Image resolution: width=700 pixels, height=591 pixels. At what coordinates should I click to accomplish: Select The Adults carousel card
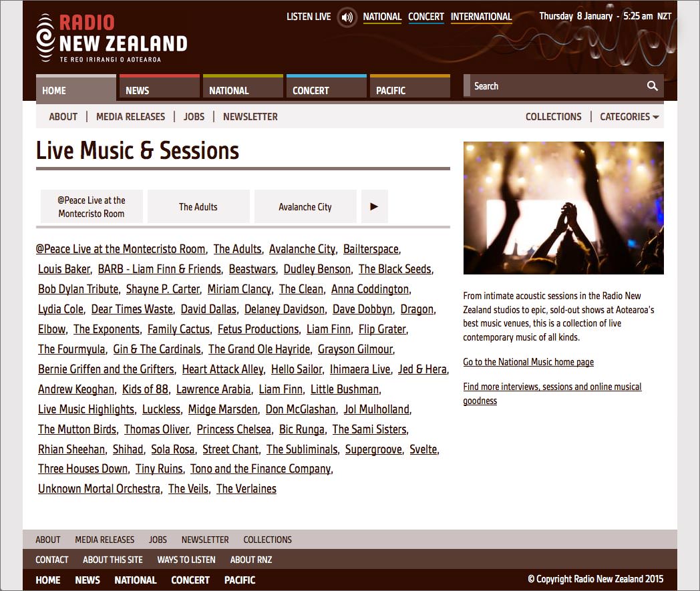pyautogui.click(x=198, y=206)
